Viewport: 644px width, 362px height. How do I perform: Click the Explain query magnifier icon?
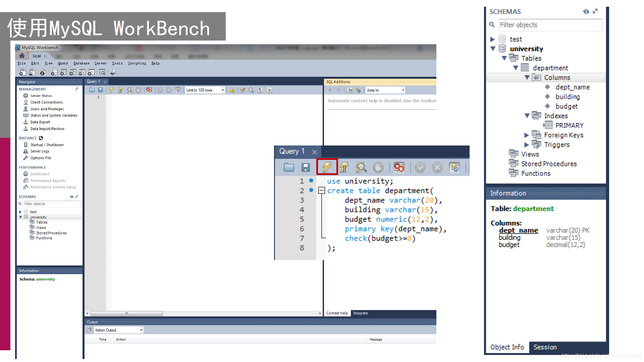tap(361, 167)
